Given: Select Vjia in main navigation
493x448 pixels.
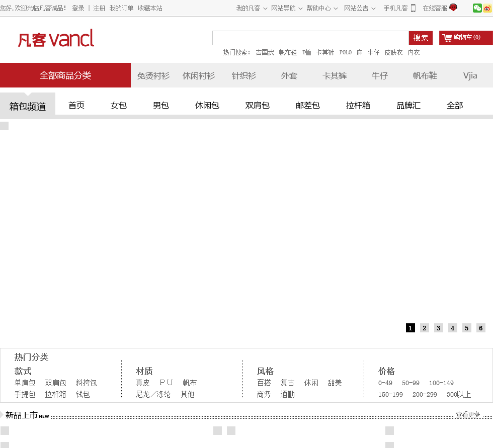Looking at the screenshot, I should tap(470, 76).
